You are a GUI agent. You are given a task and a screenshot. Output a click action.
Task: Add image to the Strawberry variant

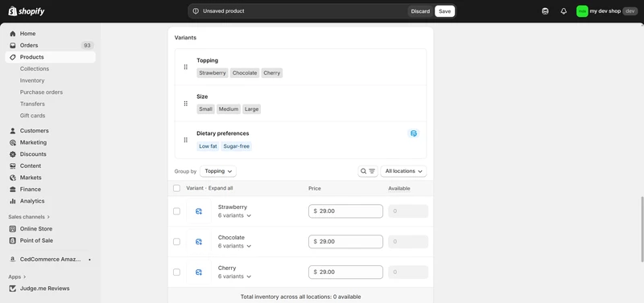coord(199,211)
